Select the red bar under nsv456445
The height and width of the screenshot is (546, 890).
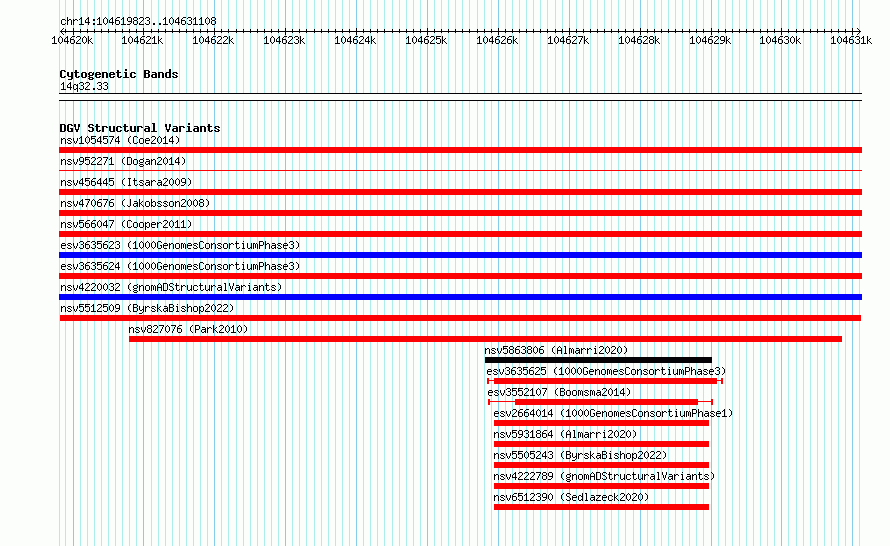460,192
